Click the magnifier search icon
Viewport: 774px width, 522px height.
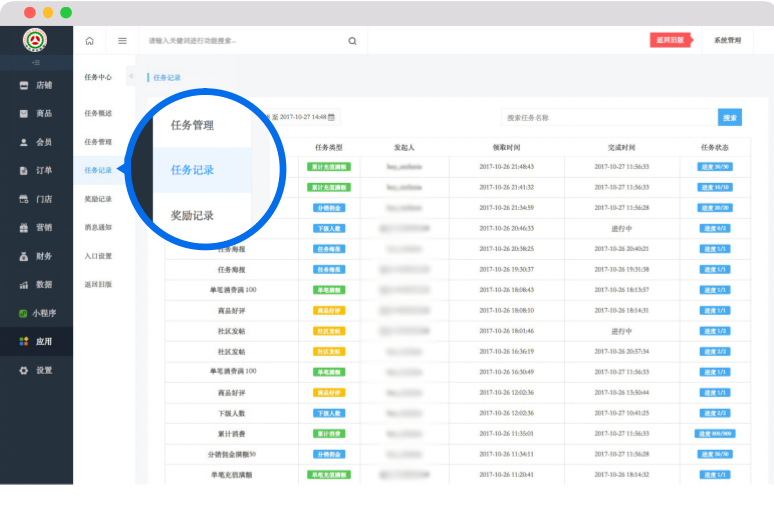[x=352, y=41]
